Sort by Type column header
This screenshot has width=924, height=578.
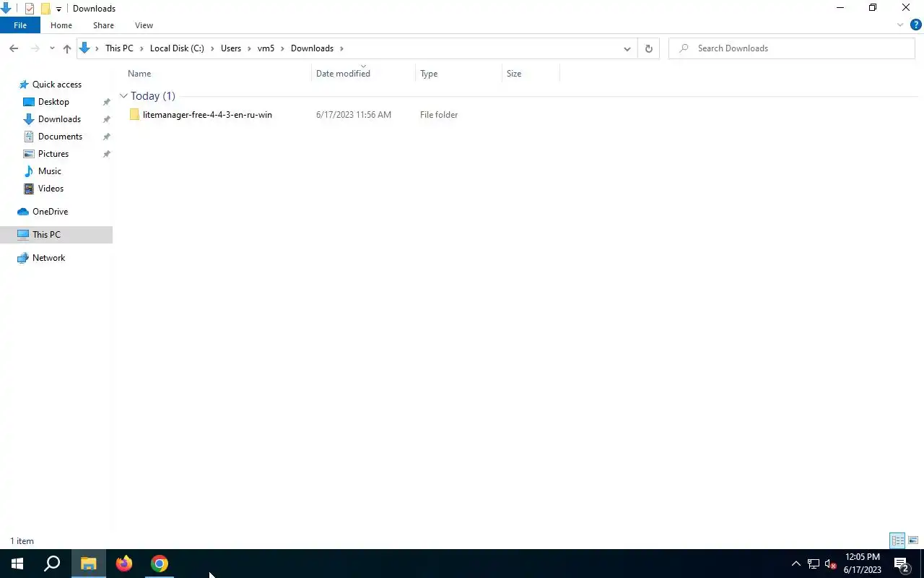point(458,74)
